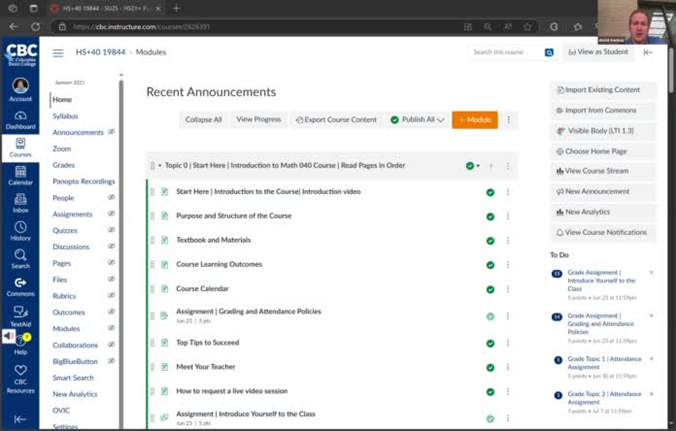
Task: Click drag handle for Meet Your Teacher
Action: (x=152, y=367)
